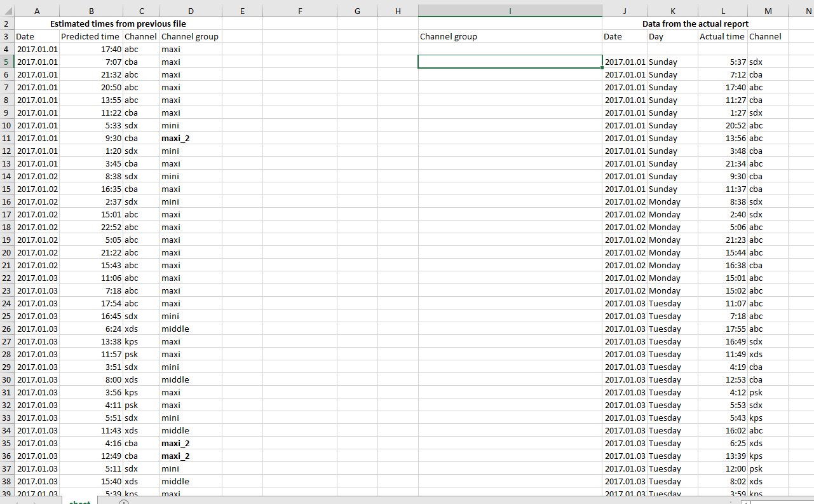Select column D header

pos(191,11)
